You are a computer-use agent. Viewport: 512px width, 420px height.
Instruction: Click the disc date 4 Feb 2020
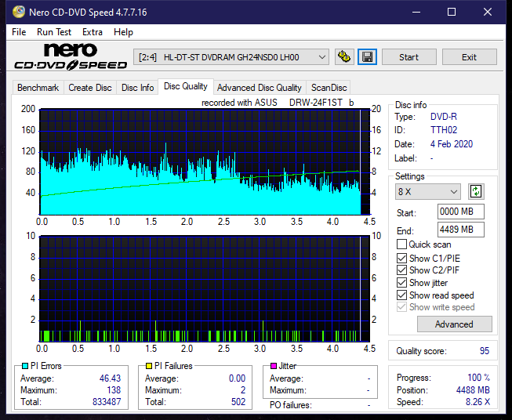(452, 144)
